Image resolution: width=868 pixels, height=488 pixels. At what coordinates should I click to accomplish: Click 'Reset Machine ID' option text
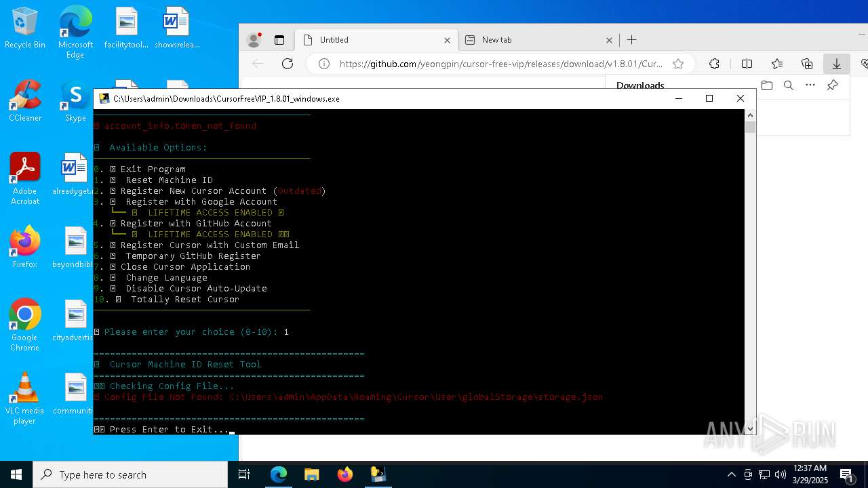coord(169,180)
